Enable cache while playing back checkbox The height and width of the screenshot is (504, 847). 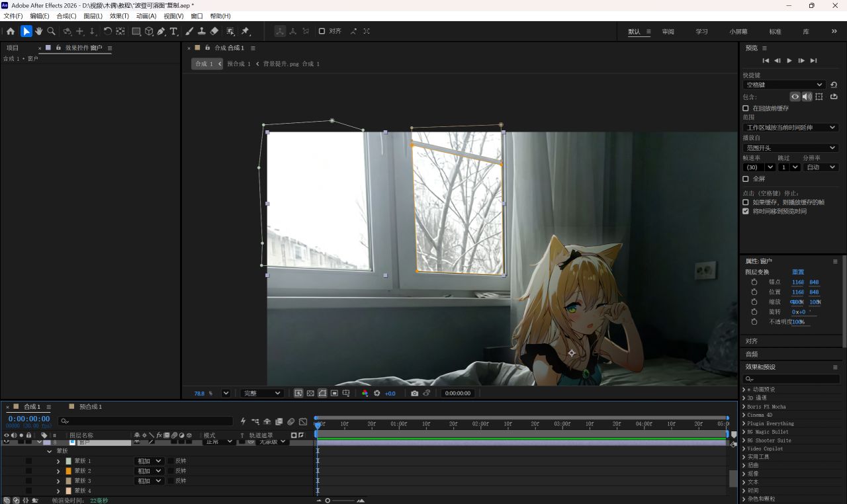[x=746, y=108]
